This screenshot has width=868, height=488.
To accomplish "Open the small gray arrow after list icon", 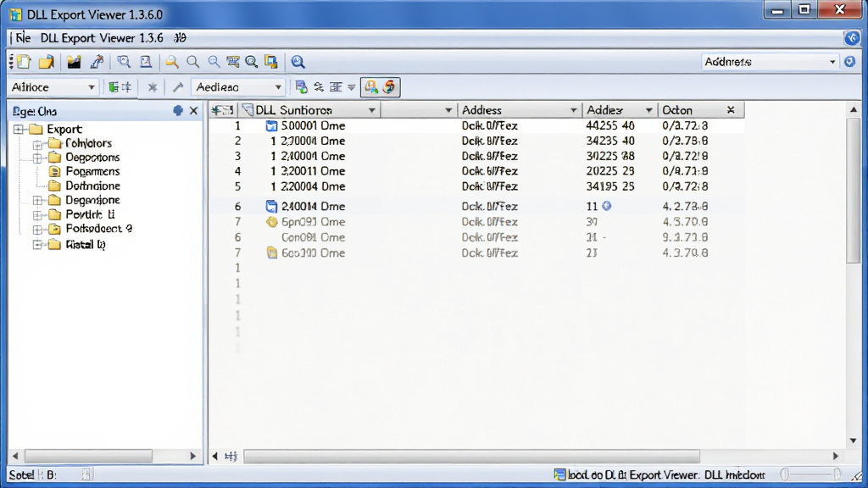I will pyautogui.click(x=352, y=87).
